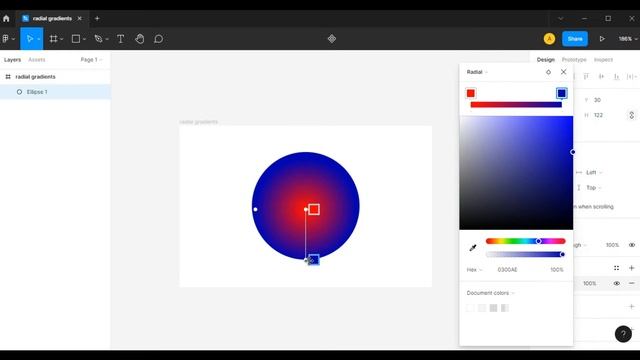Screen dimensions: 640x360
Task: Open the help question mark button
Action: [x=623, y=334]
